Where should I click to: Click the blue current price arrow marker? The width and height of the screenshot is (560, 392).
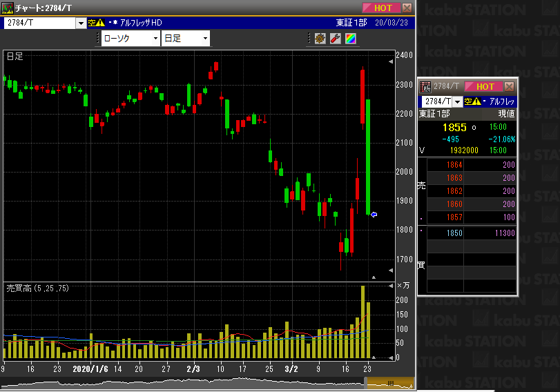[374, 215]
